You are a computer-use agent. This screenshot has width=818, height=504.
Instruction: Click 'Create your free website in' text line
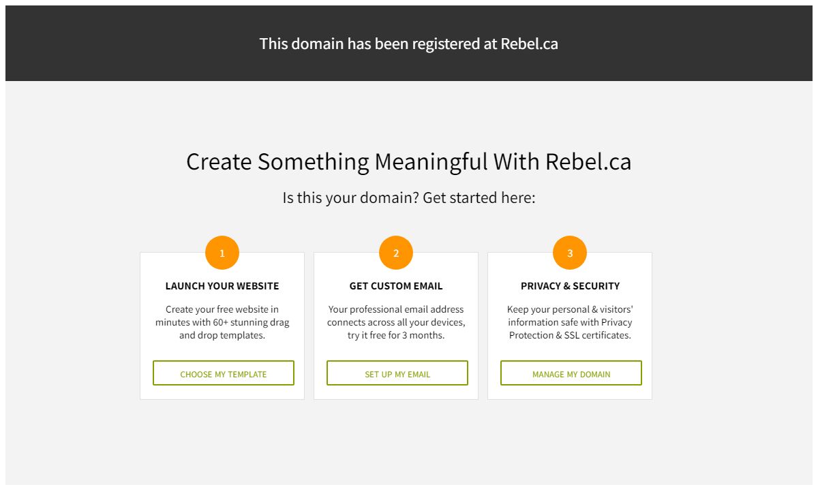tap(222, 309)
